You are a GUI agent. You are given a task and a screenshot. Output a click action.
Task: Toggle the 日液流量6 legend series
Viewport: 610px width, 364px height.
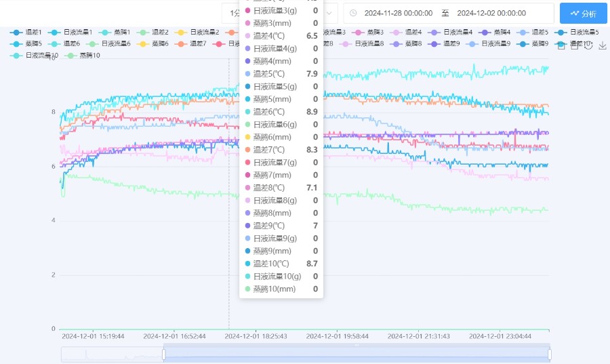pos(108,44)
